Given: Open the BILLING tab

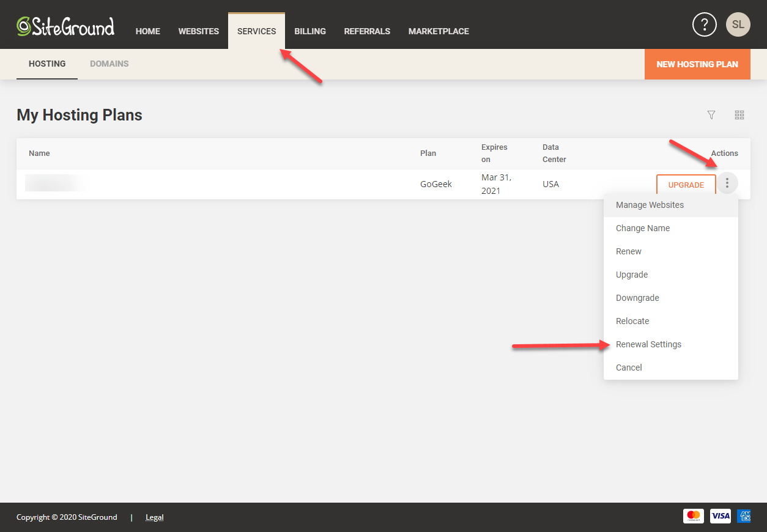Looking at the screenshot, I should tap(310, 31).
